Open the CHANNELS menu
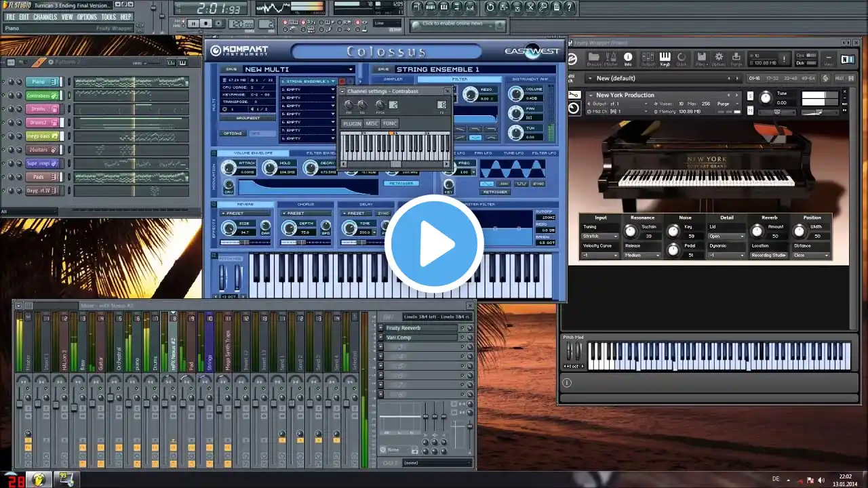The image size is (868, 488). coord(45,17)
